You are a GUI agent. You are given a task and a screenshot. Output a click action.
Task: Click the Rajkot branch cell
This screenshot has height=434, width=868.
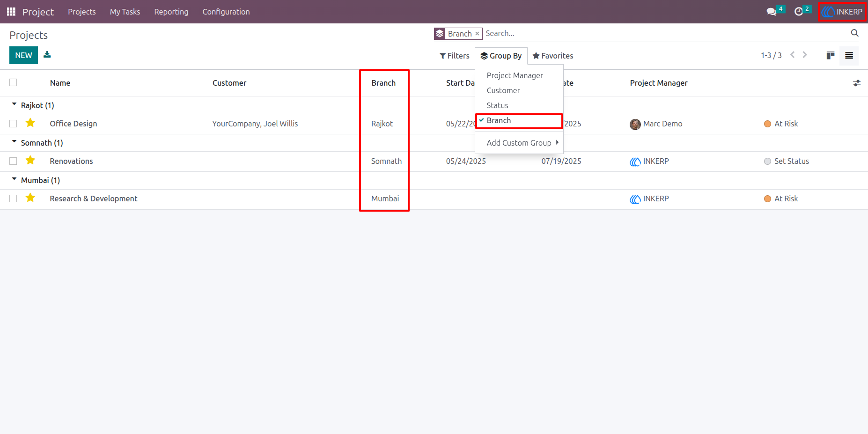(x=382, y=124)
